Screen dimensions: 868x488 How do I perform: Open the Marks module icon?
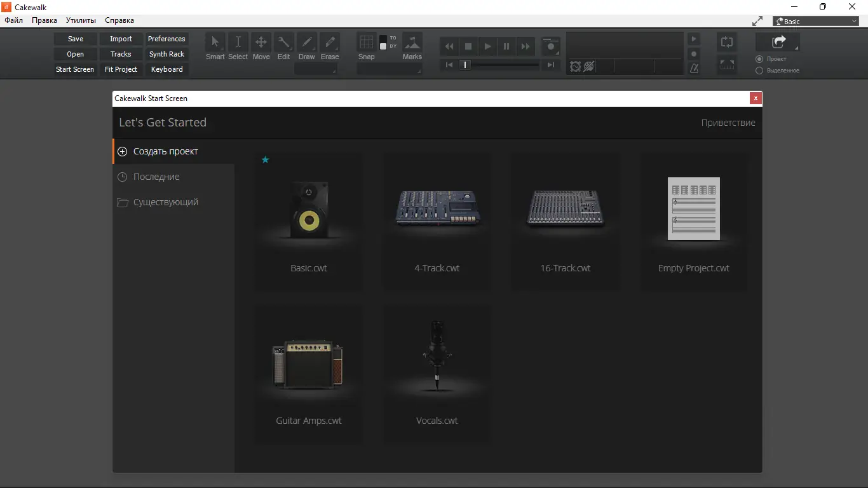coord(412,43)
